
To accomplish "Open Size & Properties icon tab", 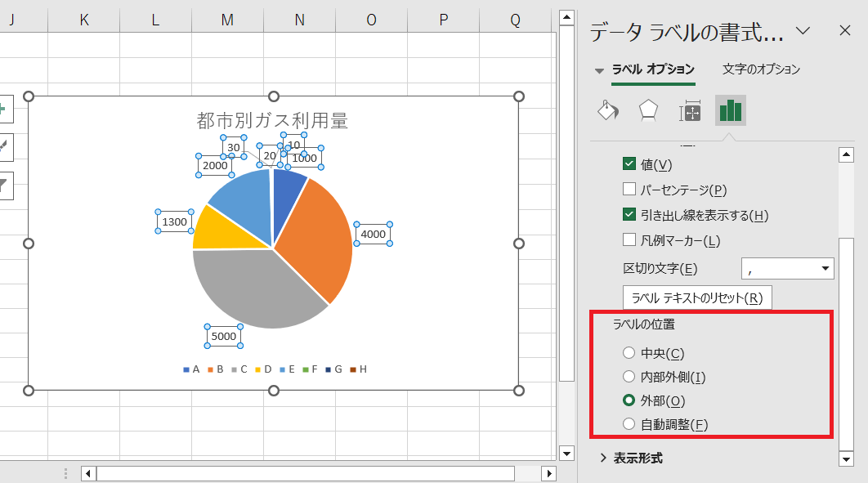I will (x=690, y=110).
